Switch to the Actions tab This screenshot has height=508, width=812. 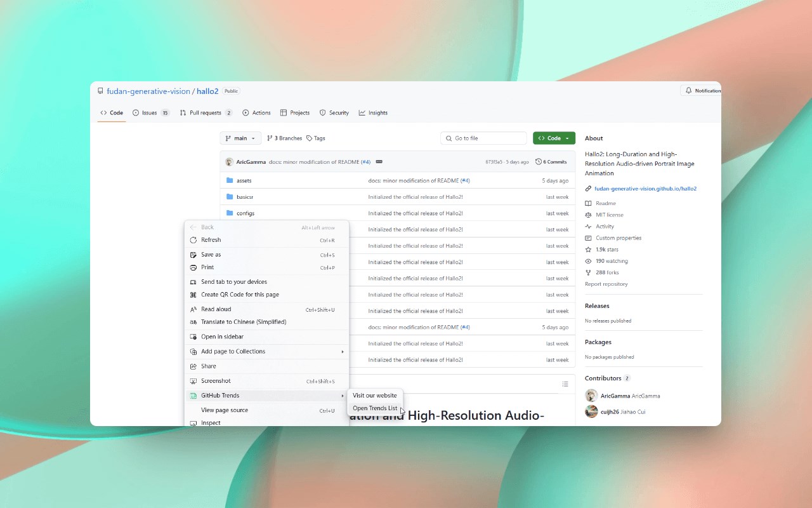[256, 113]
